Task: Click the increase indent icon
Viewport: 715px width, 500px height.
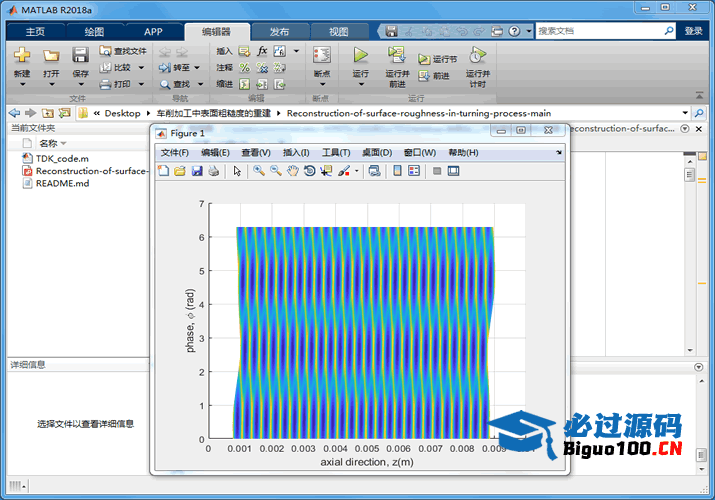Action: point(262,84)
